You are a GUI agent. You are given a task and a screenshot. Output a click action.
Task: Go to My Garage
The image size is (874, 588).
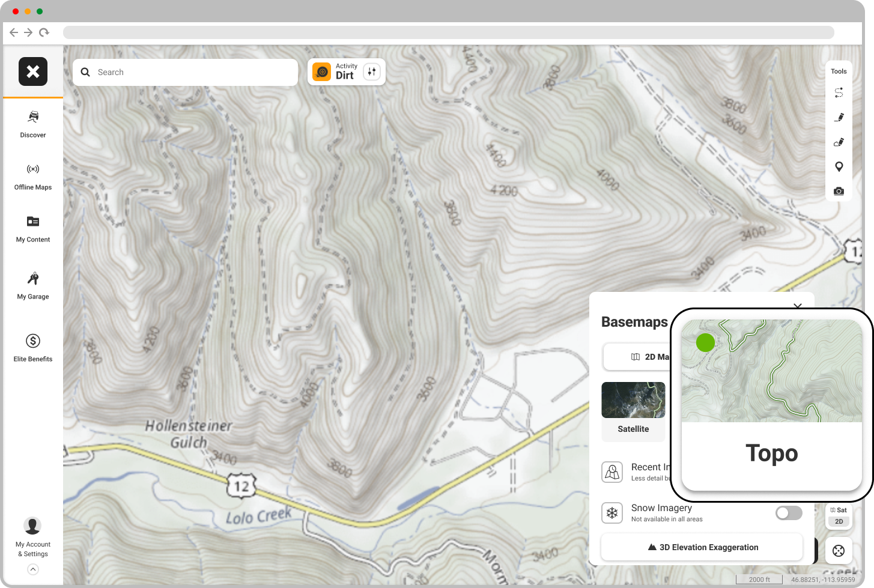33,286
